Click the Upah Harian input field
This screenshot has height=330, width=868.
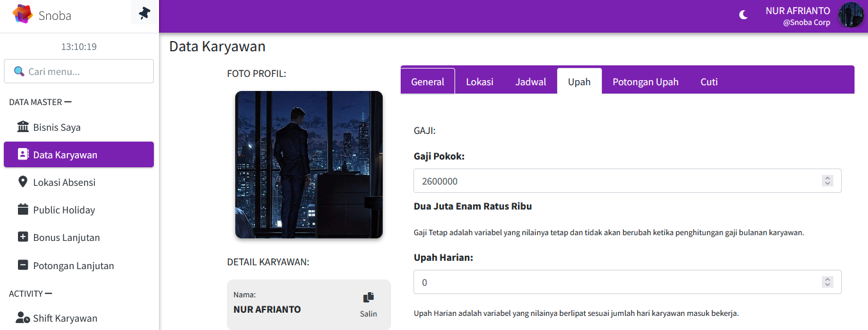point(628,282)
